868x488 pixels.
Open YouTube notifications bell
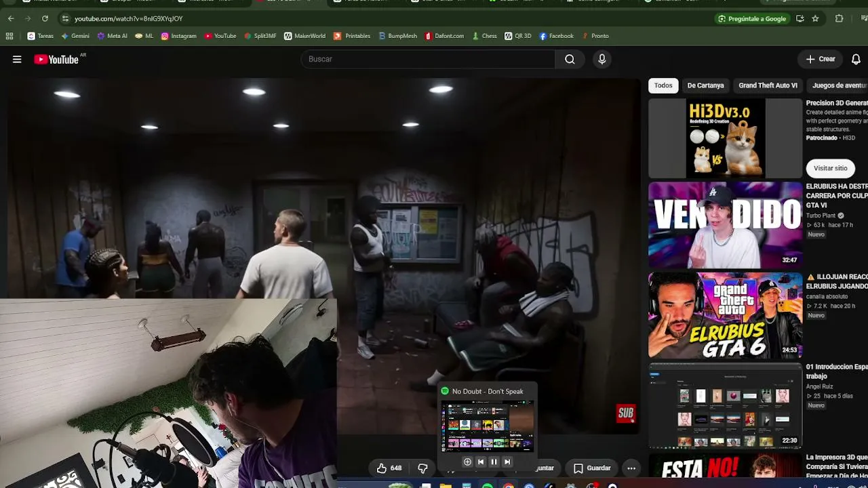point(856,59)
